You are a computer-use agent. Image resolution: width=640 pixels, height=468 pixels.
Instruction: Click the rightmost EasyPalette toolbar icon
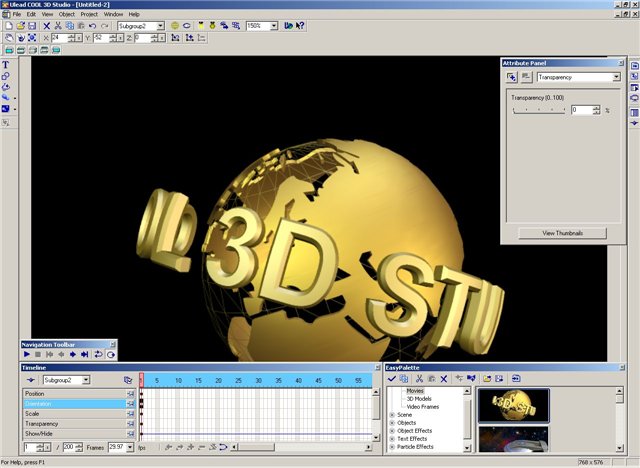(x=516, y=379)
